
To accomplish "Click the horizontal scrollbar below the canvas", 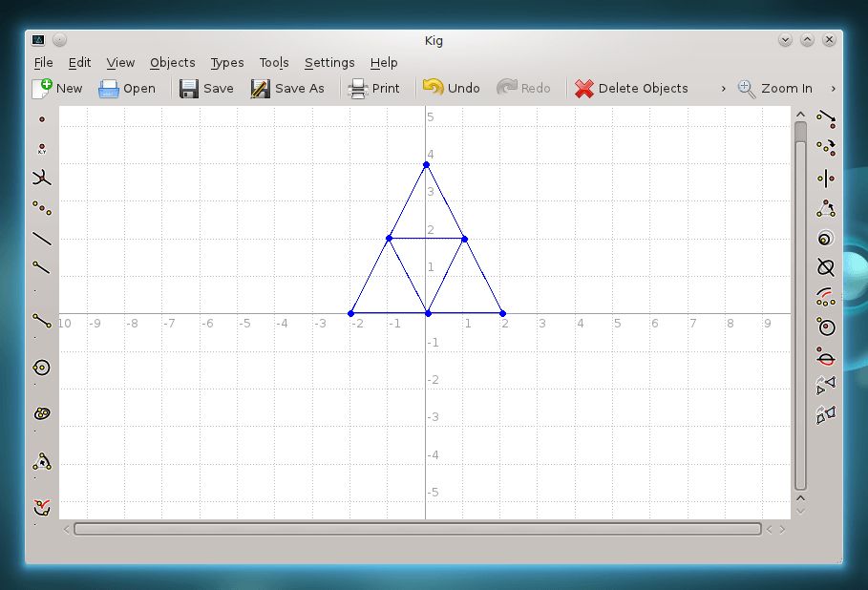I will [417, 529].
